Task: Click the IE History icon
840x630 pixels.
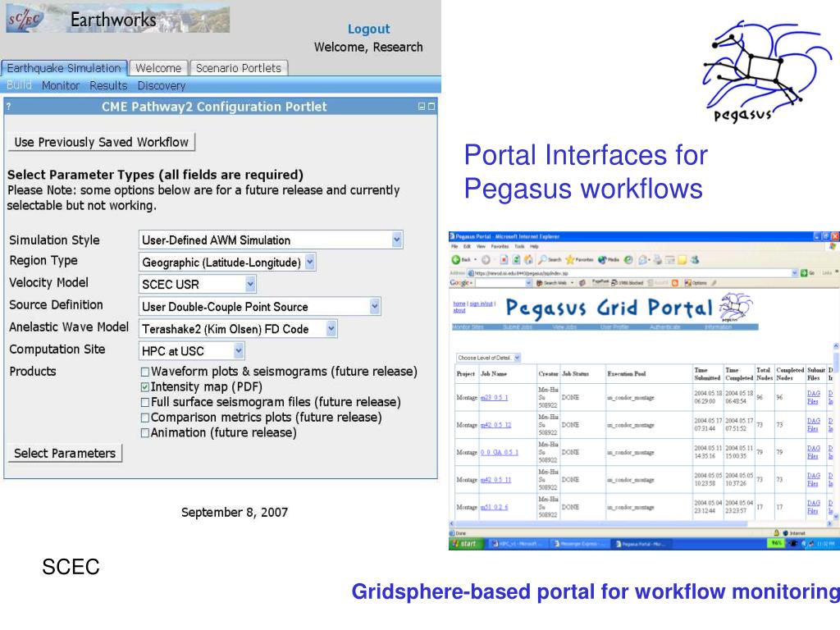Action: pyautogui.click(x=628, y=260)
